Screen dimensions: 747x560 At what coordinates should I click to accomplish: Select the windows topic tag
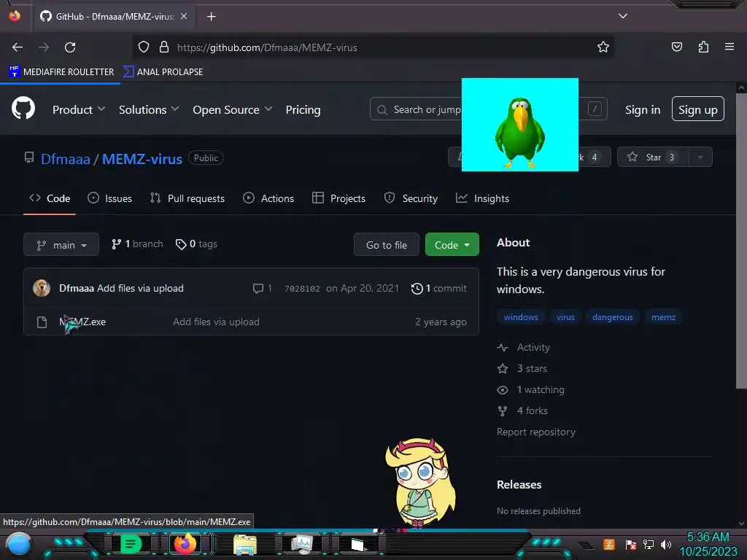(x=521, y=317)
